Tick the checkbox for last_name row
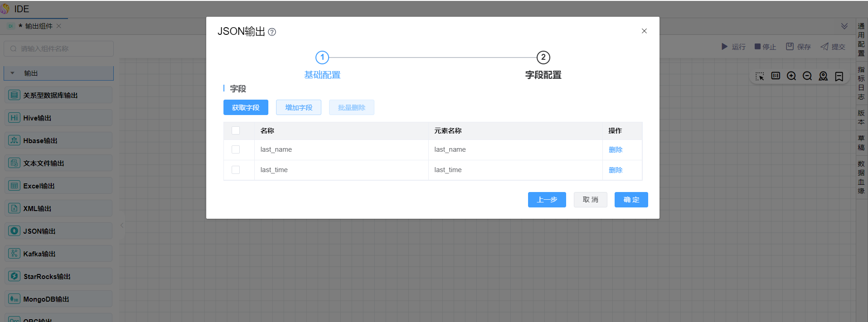Screen dimensions: 868x322 (x=236, y=149)
